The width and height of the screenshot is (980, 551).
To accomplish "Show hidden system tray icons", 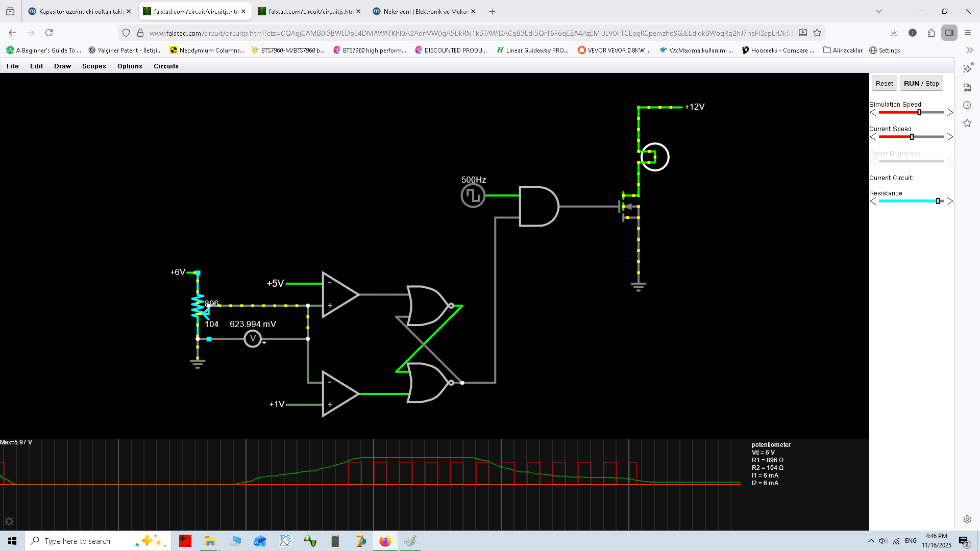I will pyautogui.click(x=871, y=541).
